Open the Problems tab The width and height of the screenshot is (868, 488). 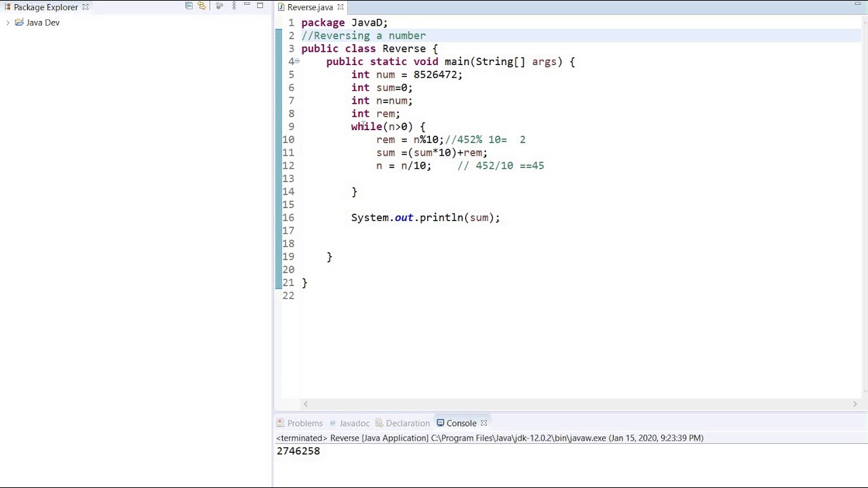(x=304, y=423)
